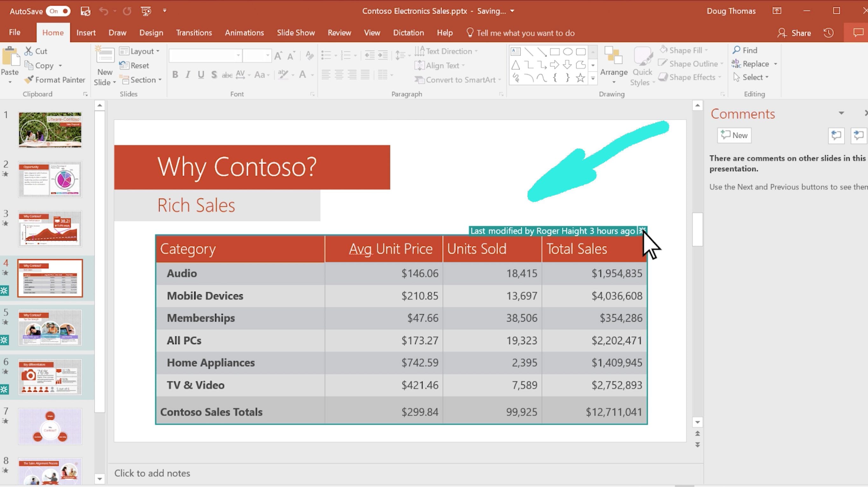Click the Tell me what you want to do box
868x487 pixels.
(521, 33)
